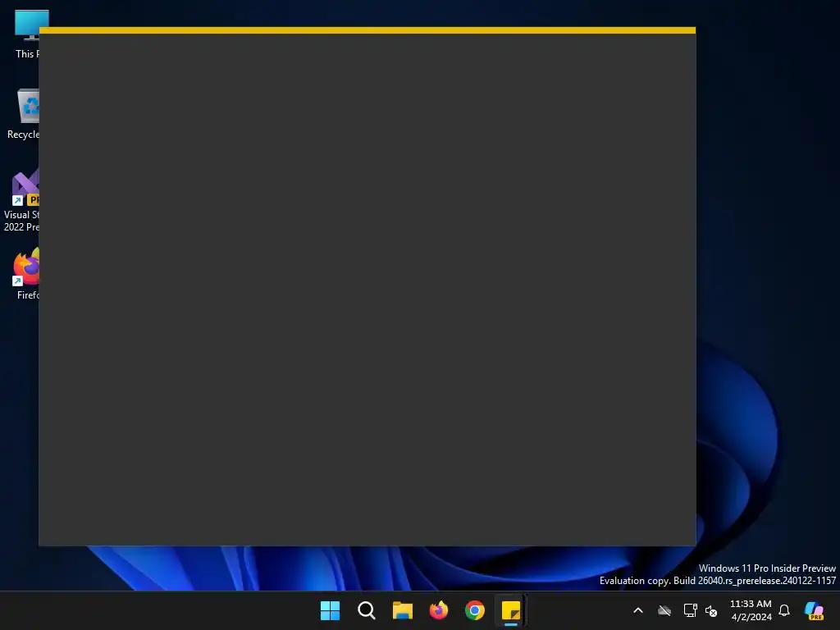Screen dimensions: 840x630
Task: Open the network status tray icon
Action: coord(690,610)
